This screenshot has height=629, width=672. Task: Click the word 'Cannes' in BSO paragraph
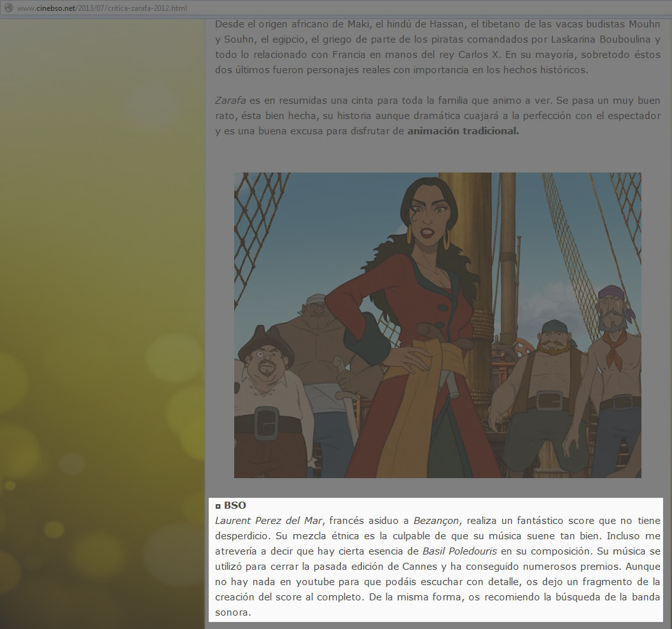(x=419, y=567)
